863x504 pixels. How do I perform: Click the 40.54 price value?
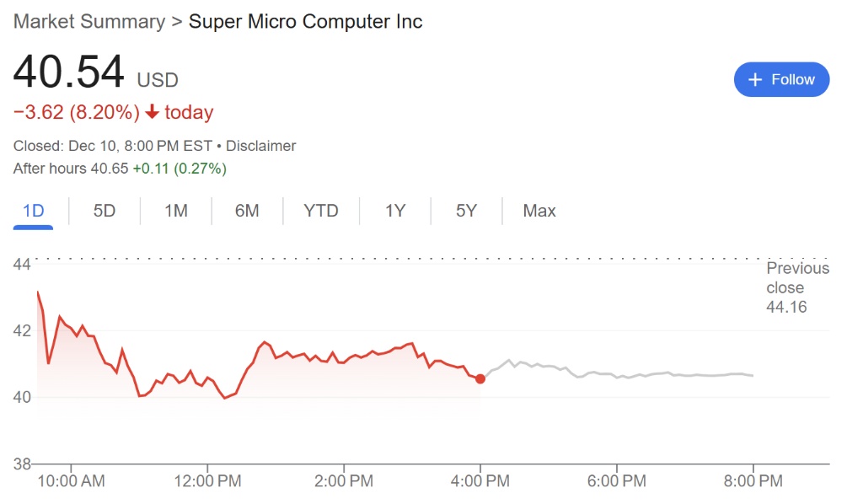[69, 72]
